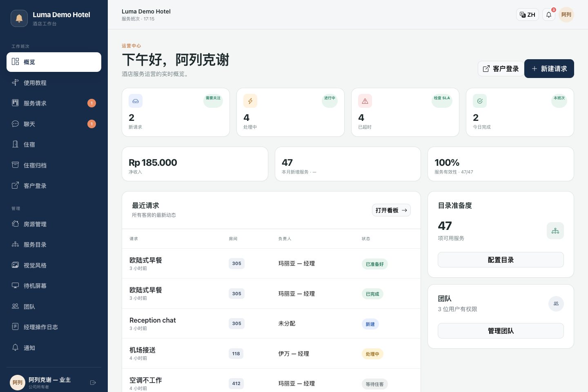Select the 机场接送 request row
The image size is (588, 392).
(x=271, y=354)
